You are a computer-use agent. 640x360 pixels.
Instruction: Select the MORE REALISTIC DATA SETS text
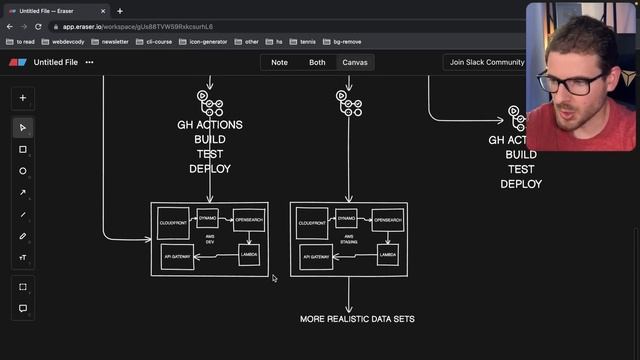[x=357, y=319]
